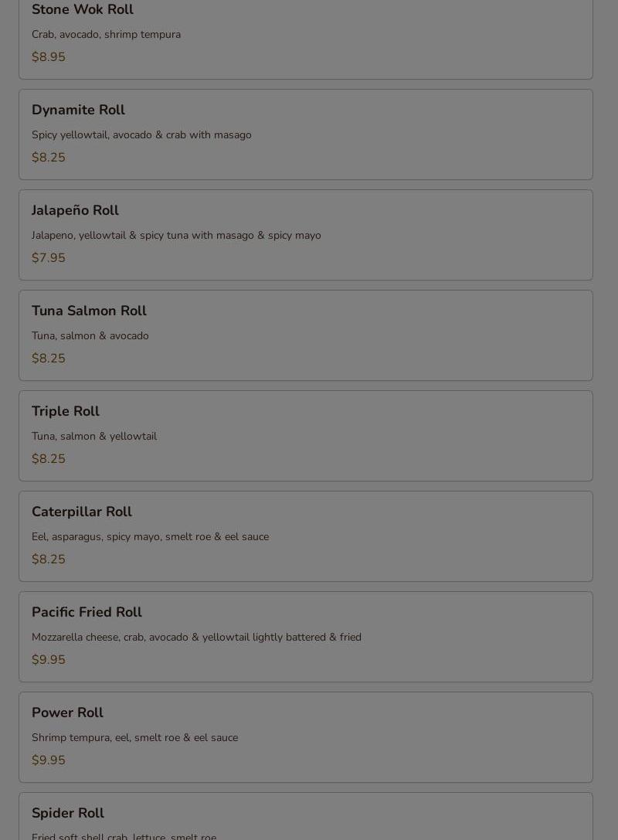
Task: Choose the Tuna Salmon Roll item
Action: (305, 335)
